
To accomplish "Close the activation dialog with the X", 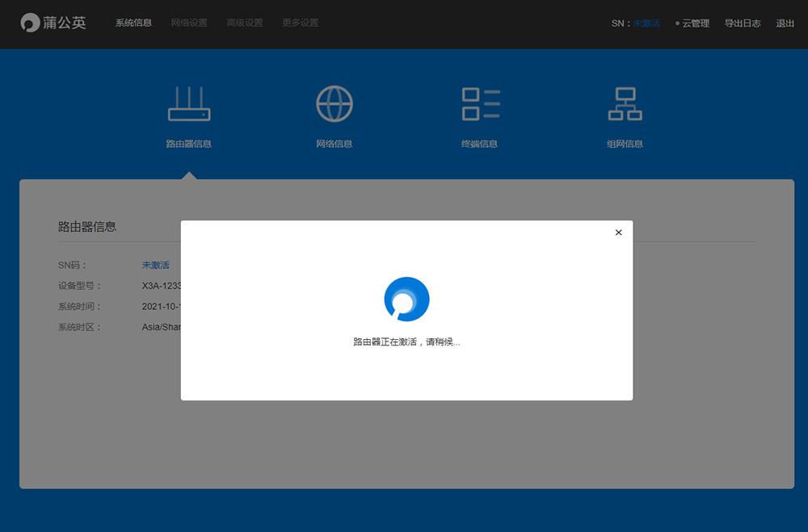I will click(619, 232).
